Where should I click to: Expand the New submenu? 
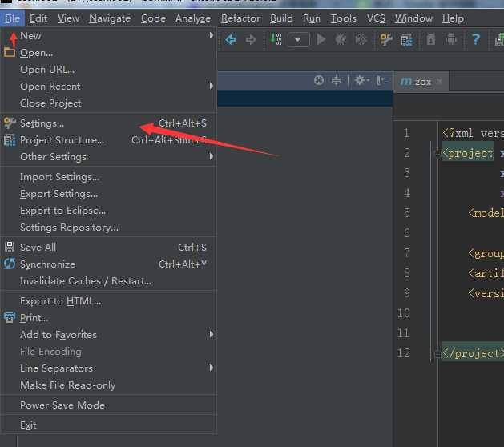(x=108, y=36)
